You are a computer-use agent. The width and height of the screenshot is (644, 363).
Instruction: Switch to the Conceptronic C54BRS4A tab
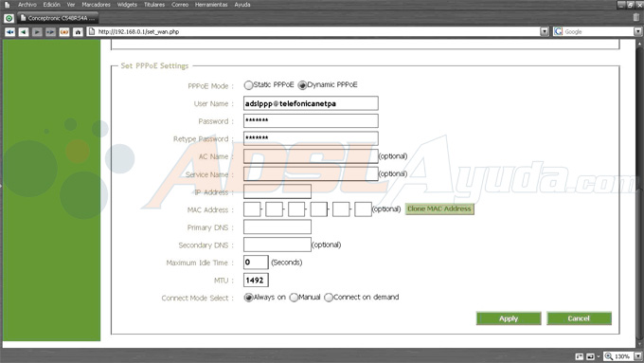(x=58, y=18)
